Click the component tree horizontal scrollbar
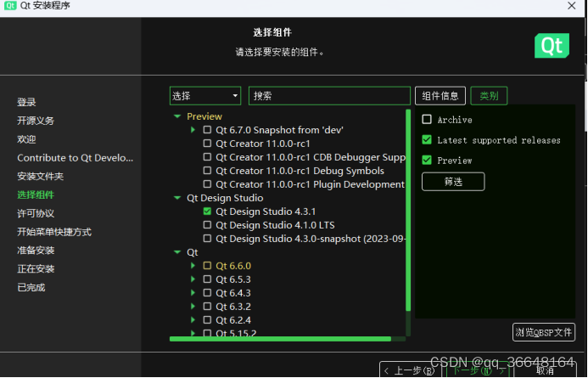Viewport: 588px width, 378px height. (x=280, y=339)
